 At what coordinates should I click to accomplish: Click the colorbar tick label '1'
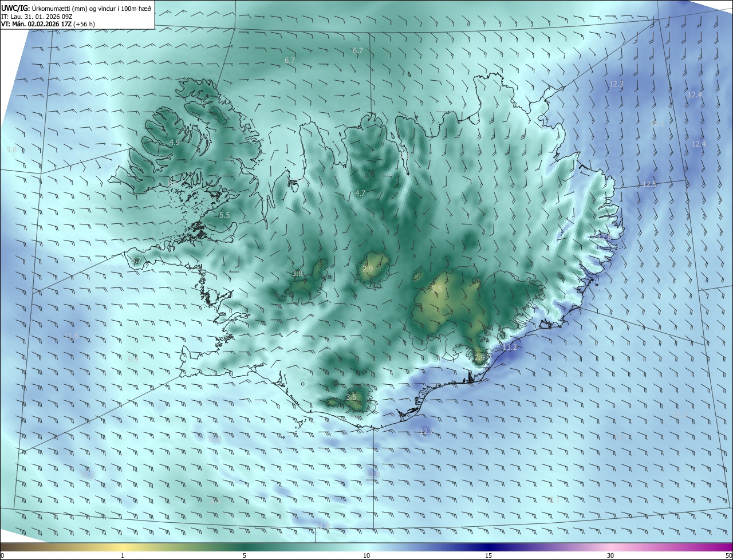coord(123,556)
